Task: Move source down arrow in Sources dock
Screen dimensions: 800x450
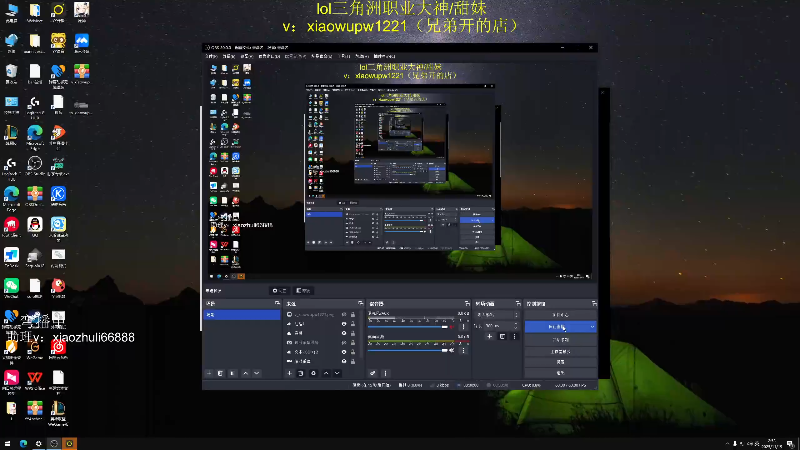Action: click(x=337, y=373)
